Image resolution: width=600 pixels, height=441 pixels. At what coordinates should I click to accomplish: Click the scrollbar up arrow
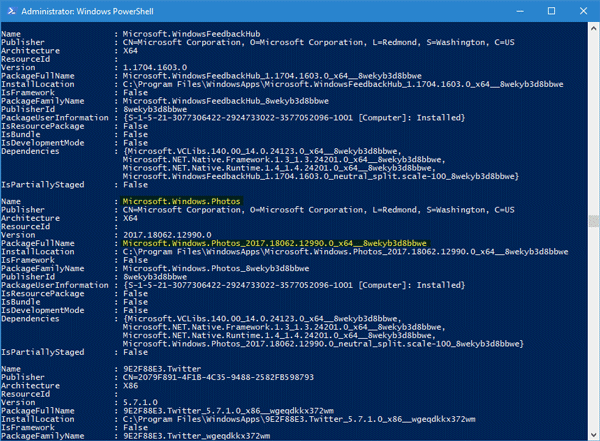(593, 28)
